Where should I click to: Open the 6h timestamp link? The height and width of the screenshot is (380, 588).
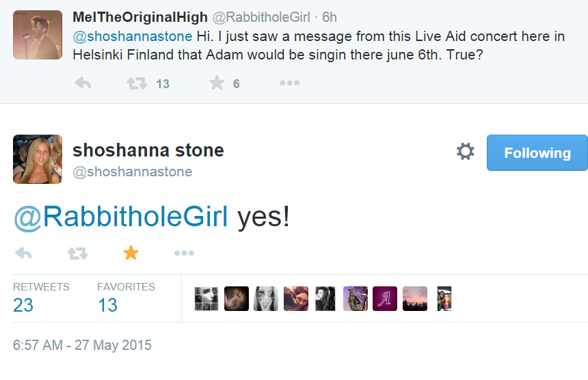click(x=330, y=17)
